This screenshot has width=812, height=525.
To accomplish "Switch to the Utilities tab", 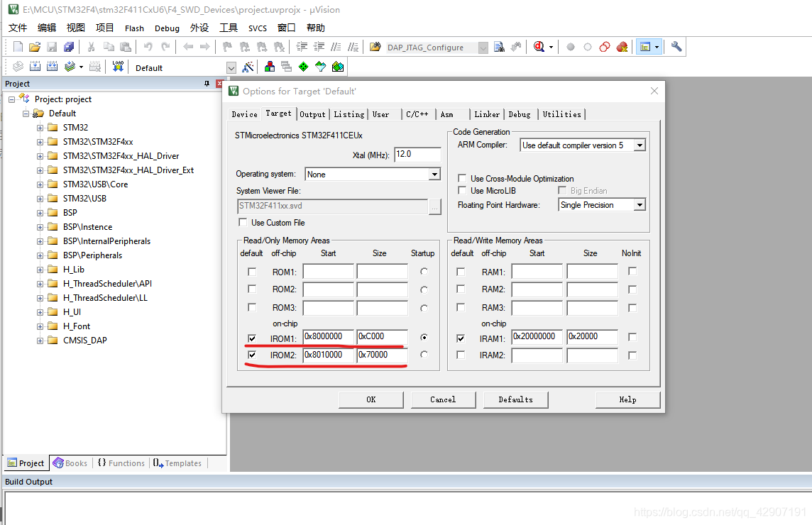I will tap(562, 114).
